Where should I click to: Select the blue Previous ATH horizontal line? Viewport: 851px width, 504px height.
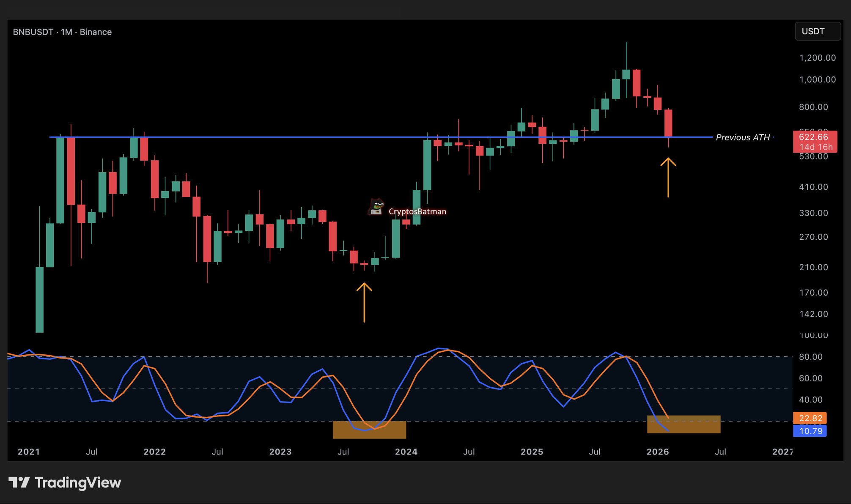296,137
